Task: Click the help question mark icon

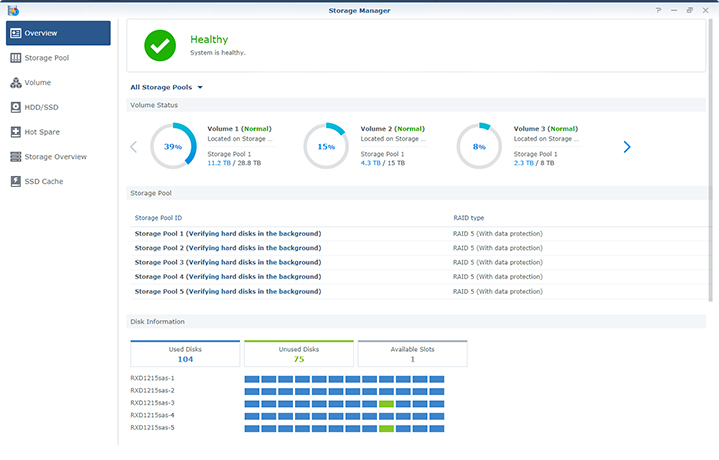Action: click(658, 9)
